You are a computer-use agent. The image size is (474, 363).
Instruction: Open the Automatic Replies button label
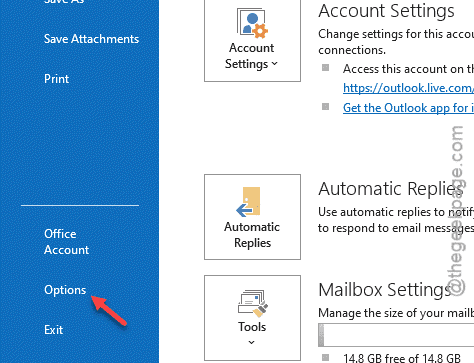[252, 235]
